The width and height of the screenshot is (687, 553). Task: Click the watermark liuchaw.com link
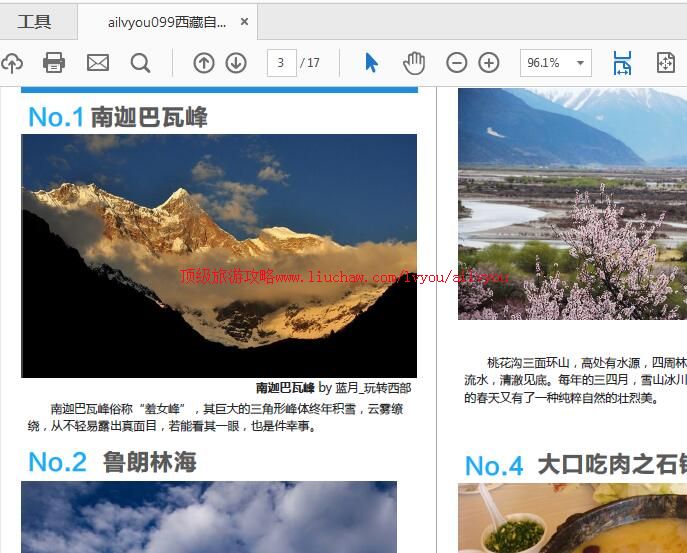(x=345, y=277)
